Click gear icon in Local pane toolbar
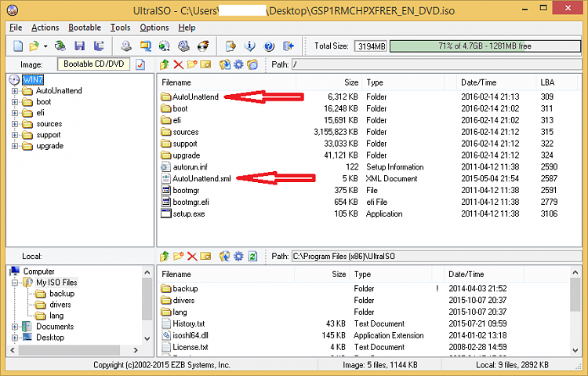Image resolution: width=588 pixels, height=376 pixels. (238, 256)
